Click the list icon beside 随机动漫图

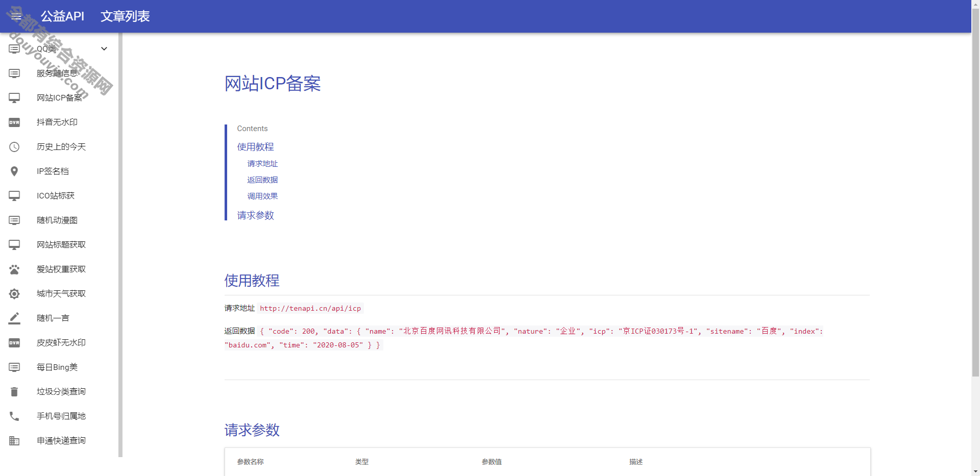tap(14, 220)
